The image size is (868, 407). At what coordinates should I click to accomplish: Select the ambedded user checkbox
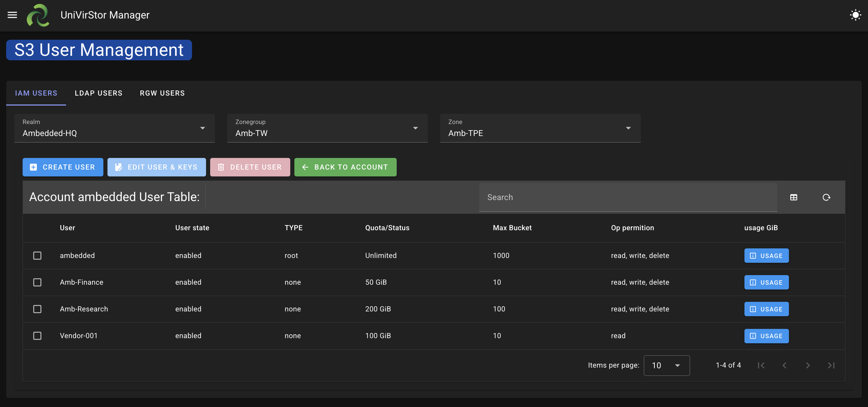point(37,256)
